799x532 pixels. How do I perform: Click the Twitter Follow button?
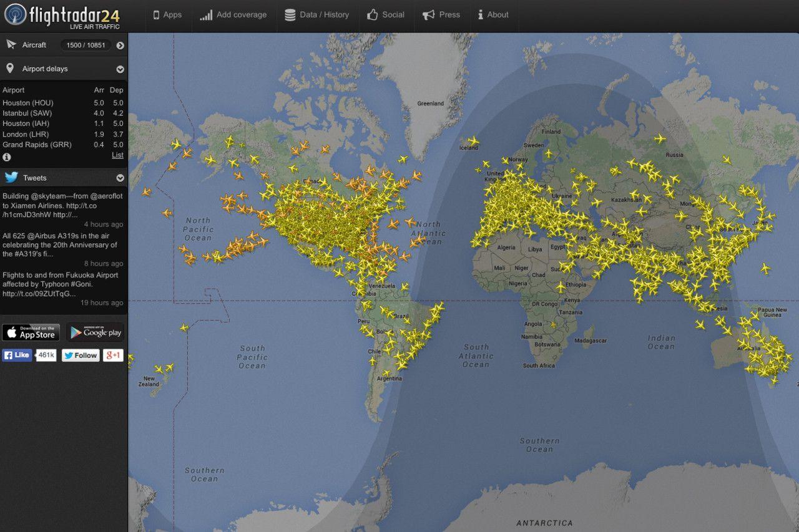coord(81,355)
